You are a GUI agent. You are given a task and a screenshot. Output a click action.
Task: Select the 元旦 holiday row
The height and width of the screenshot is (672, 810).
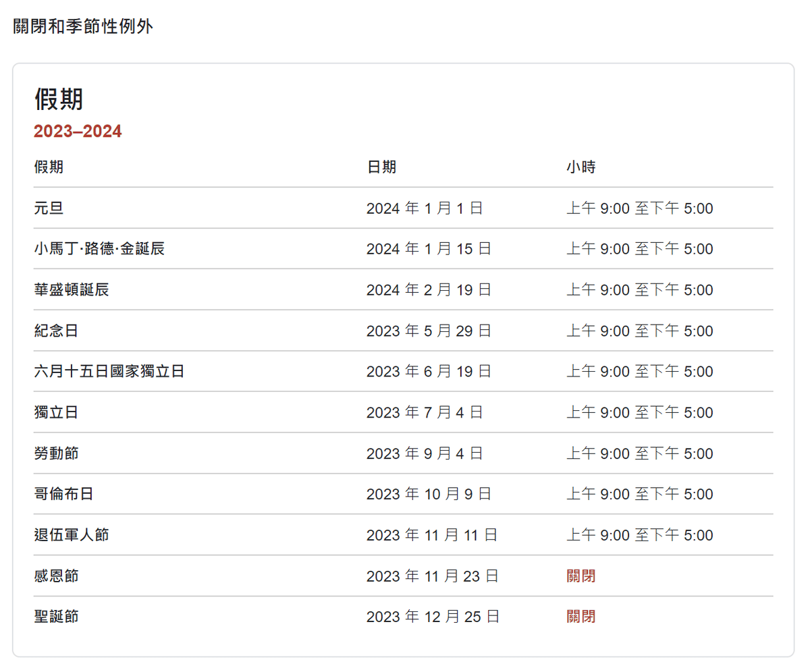(x=404, y=208)
